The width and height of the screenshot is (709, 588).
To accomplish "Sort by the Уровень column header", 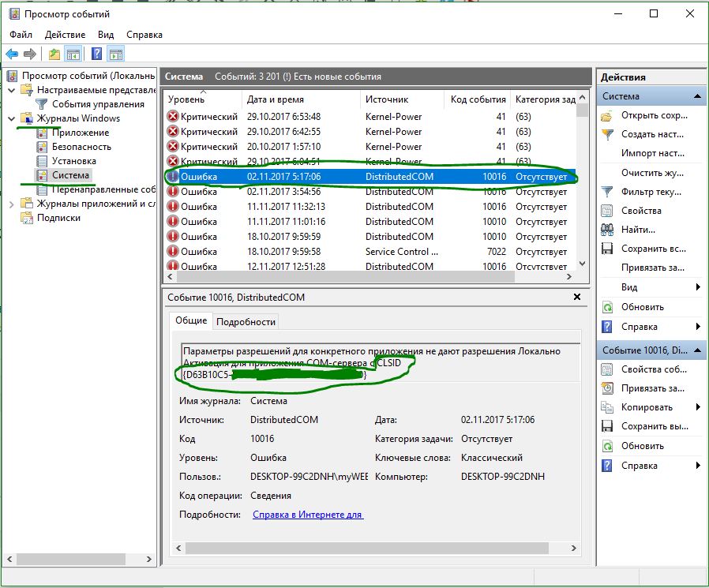I will (x=204, y=99).
